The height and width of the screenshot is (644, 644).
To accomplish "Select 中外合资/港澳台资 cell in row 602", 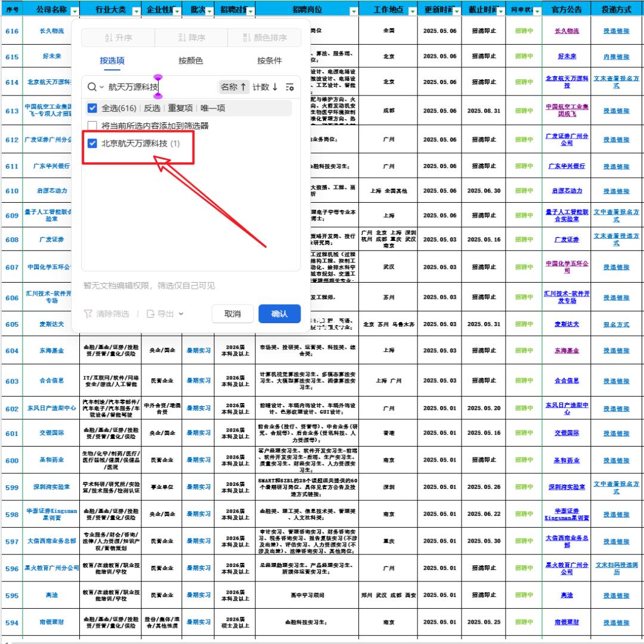I will [x=162, y=408].
